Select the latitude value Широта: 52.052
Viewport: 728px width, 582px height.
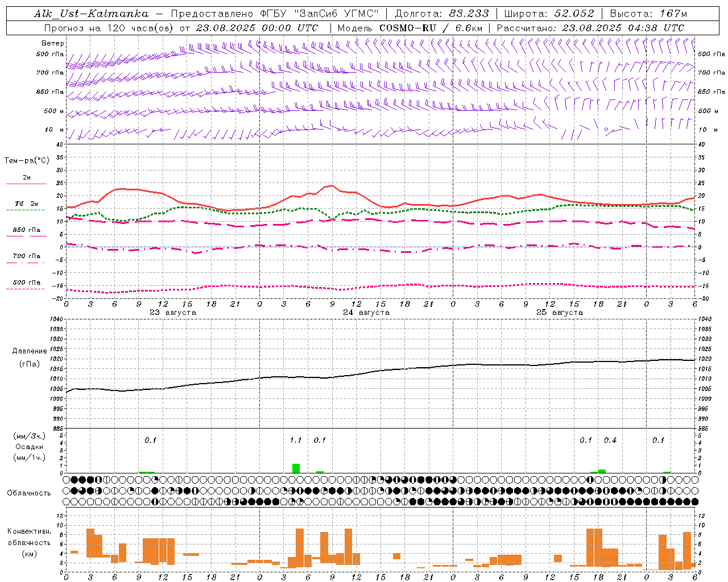549,14
